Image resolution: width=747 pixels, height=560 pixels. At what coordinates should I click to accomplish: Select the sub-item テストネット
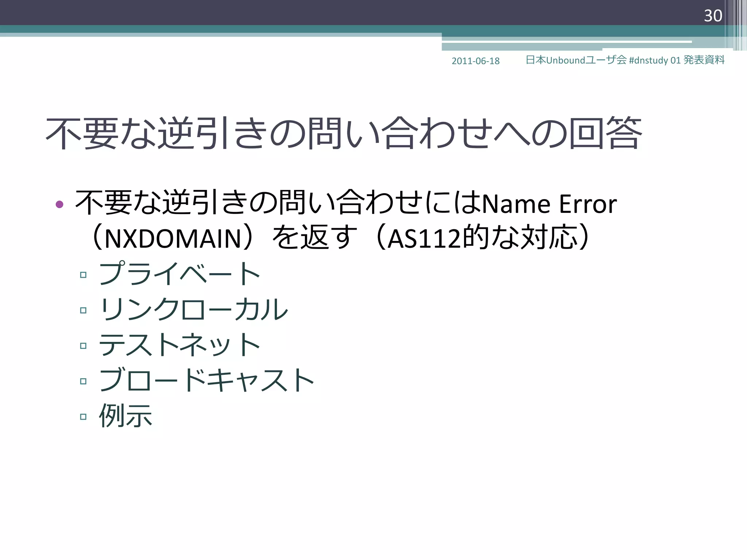pyautogui.click(x=180, y=345)
